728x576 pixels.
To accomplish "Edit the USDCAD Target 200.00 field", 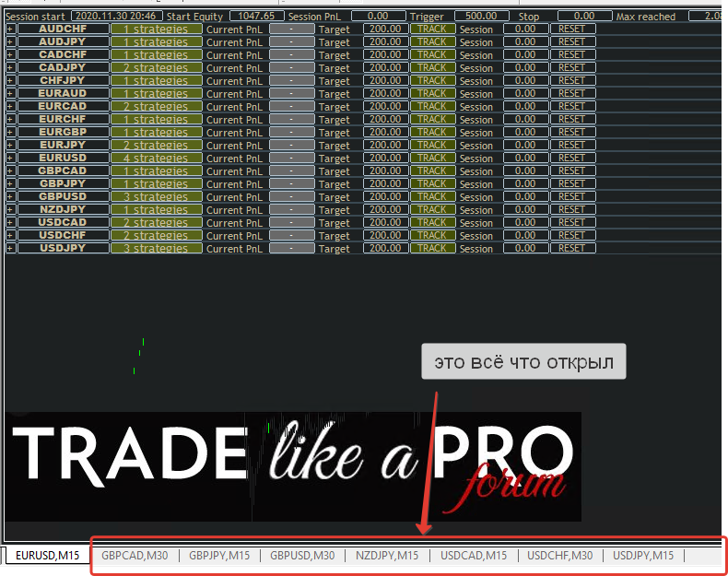I will pos(385,223).
